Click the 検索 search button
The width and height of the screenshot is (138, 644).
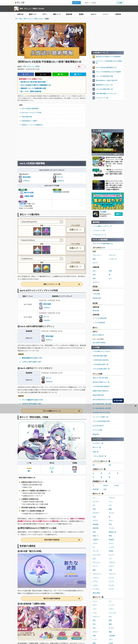120,3
